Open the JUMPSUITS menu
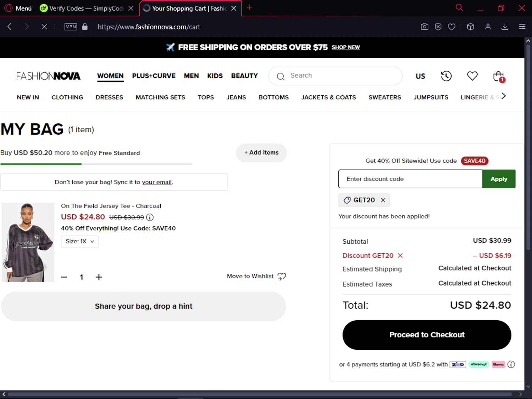The image size is (532, 399). click(431, 97)
